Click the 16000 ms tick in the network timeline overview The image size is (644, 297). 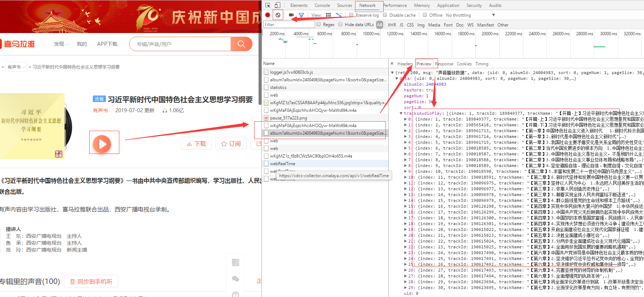tap(442, 33)
